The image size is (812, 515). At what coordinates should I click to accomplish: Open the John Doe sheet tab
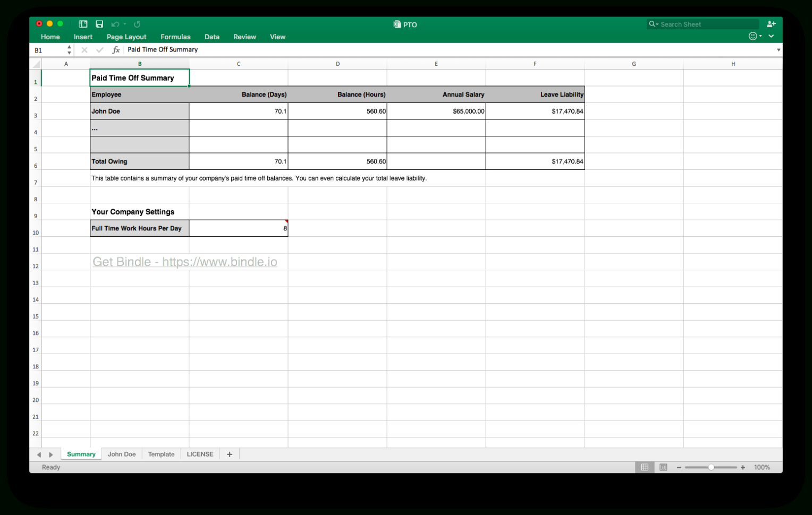point(122,454)
